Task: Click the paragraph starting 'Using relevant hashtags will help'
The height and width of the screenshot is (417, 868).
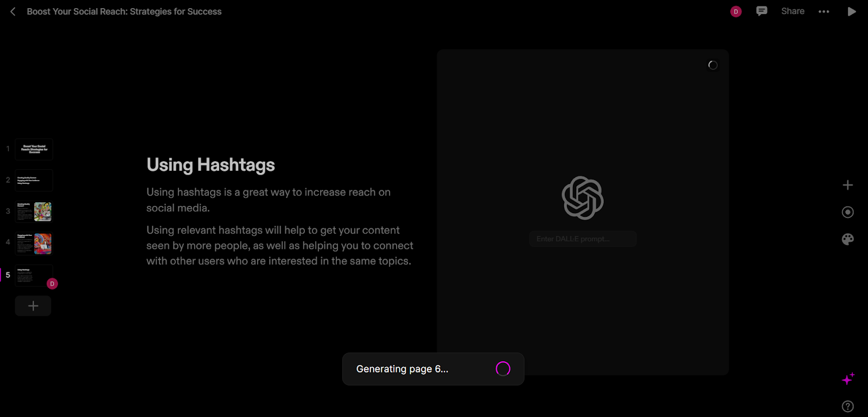Action: pyautogui.click(x=280, y=246)
